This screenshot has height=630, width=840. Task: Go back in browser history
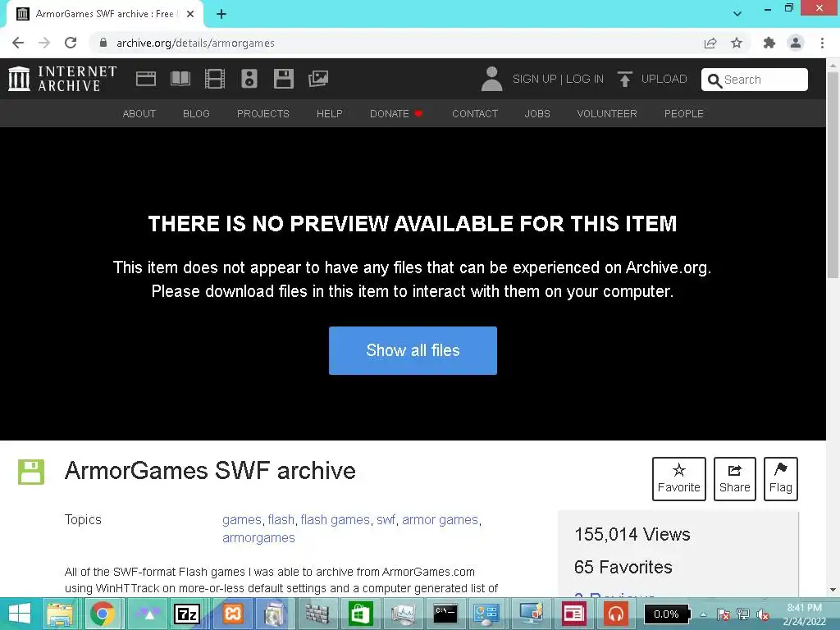click(18, 43)
